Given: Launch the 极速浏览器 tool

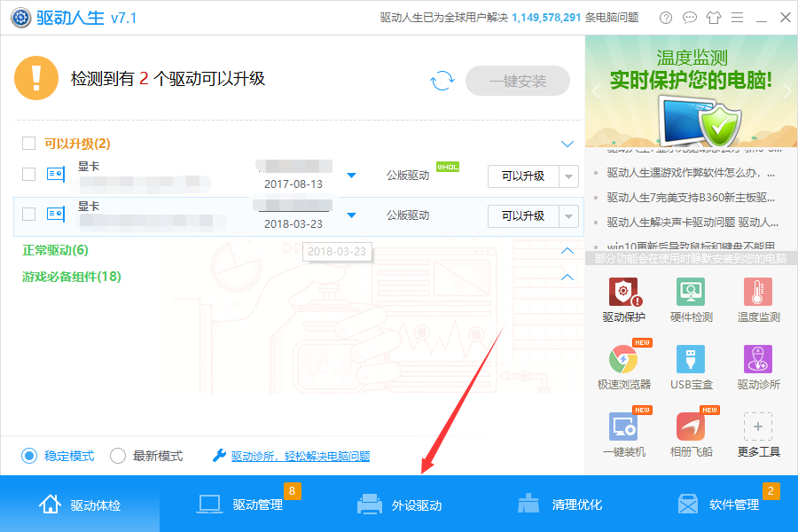Looking at the screenshot, I should [x=624, y=367].
